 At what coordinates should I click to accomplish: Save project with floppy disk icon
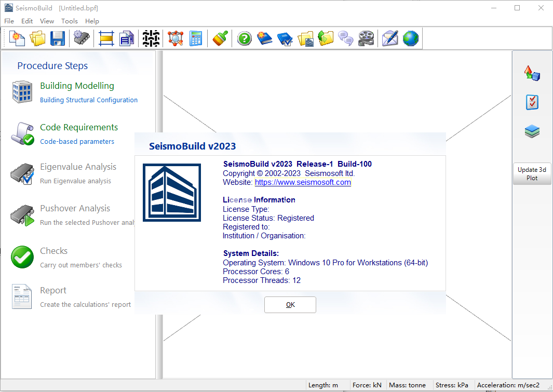(x=58, y=38)
